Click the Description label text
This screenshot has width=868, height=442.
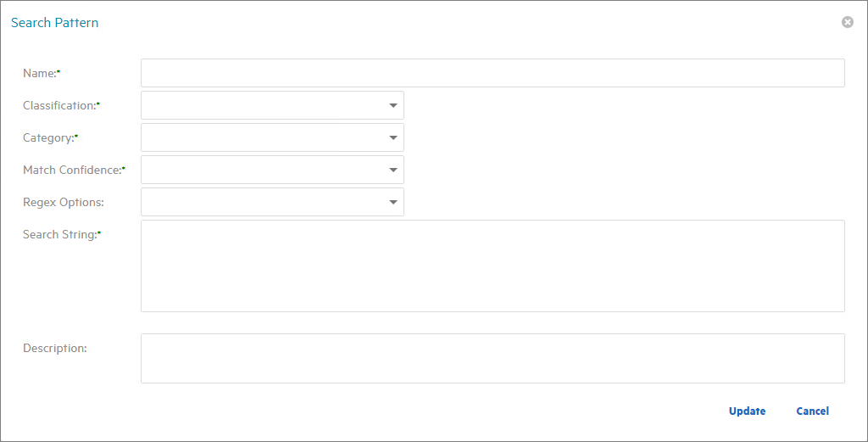coord(55,349)
